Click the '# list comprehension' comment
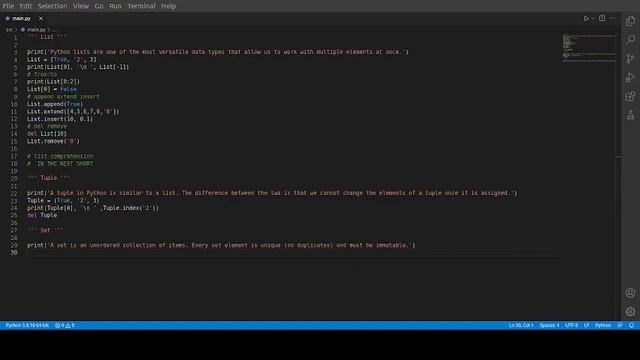640x360 pixels. [60, 156]
